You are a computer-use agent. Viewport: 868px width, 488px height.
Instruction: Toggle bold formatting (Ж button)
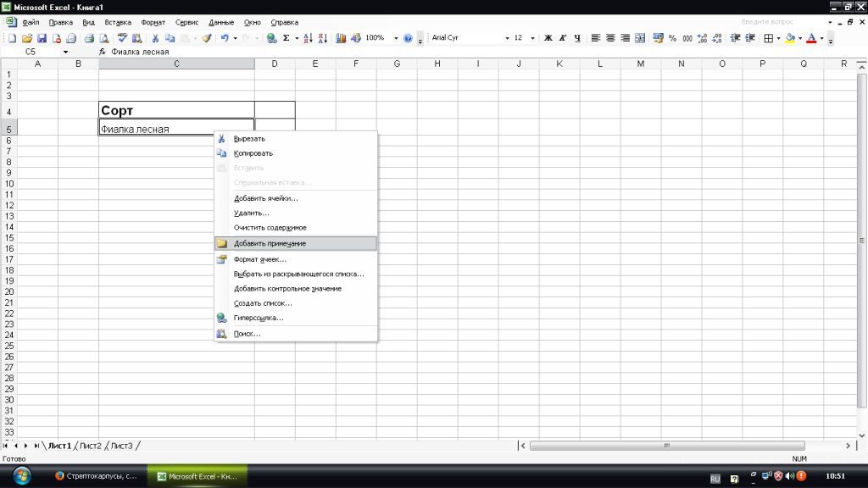(548, 38)
